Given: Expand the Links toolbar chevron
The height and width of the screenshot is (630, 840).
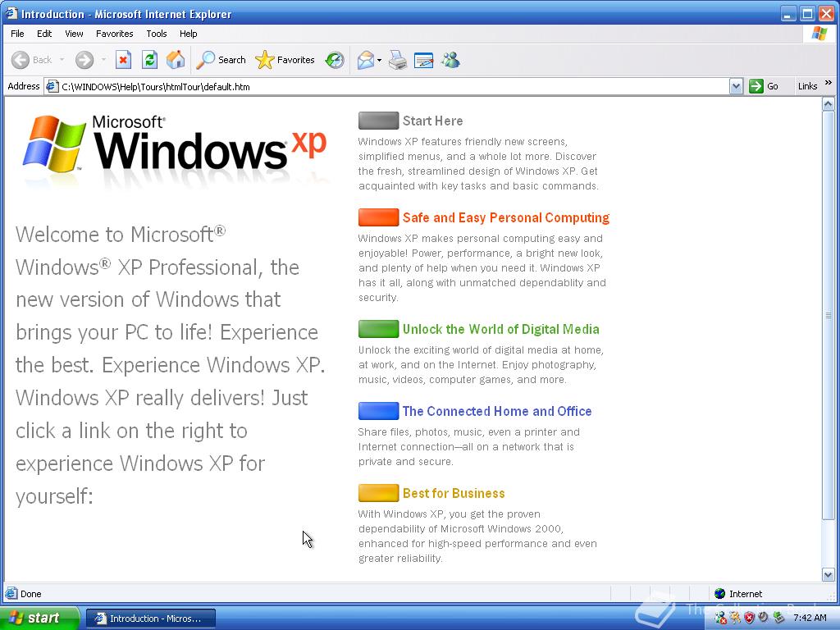Looking at the screenshot, I should tap(829, 83).
